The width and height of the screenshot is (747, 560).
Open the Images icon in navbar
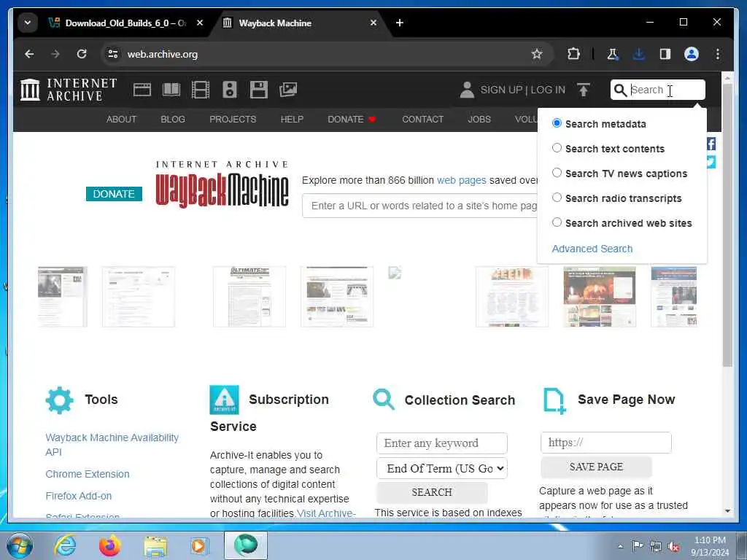tap(288, 90)
